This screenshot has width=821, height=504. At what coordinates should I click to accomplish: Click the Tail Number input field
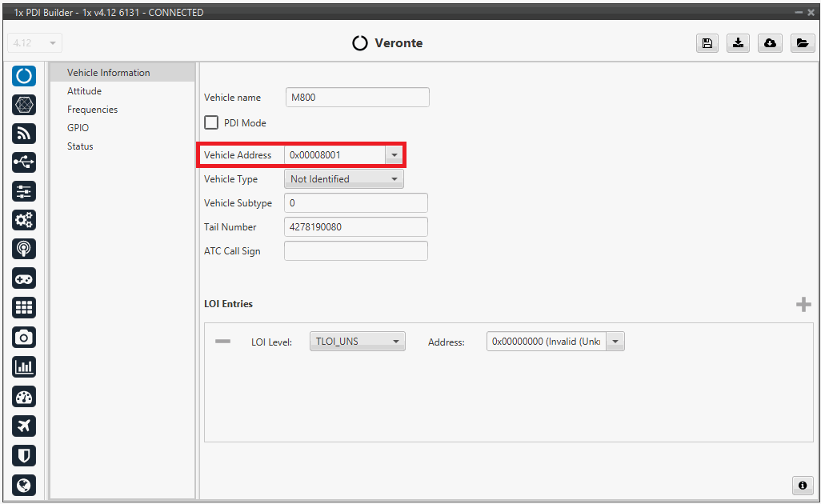[x=355, y=227]
